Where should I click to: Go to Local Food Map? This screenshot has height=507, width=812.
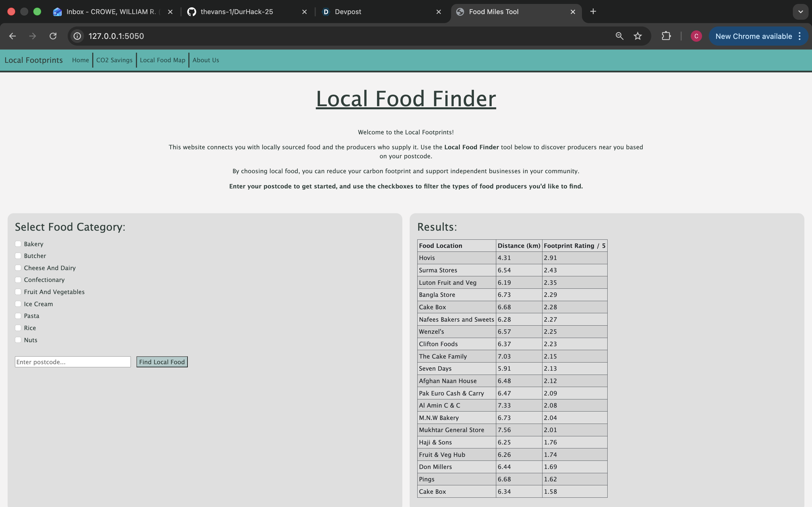pos(162,60)
